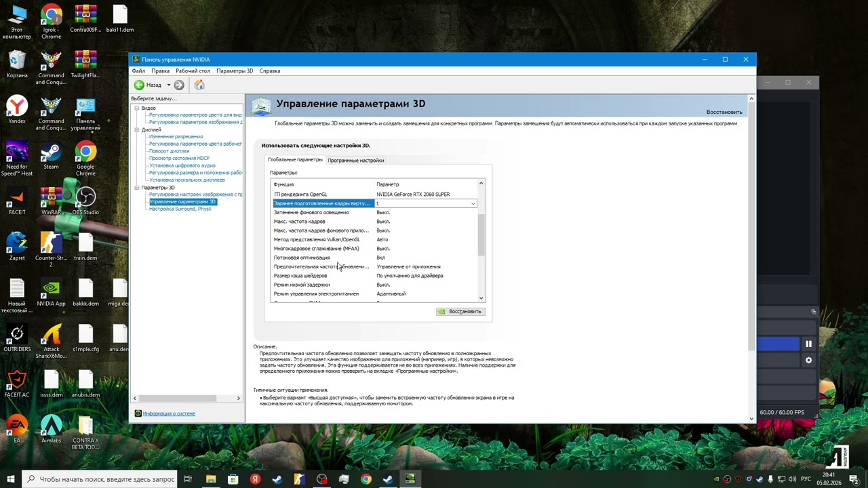Select ГП рендеринга OpenGL row
The image size is (868, 488).
[x=374, y=195]
